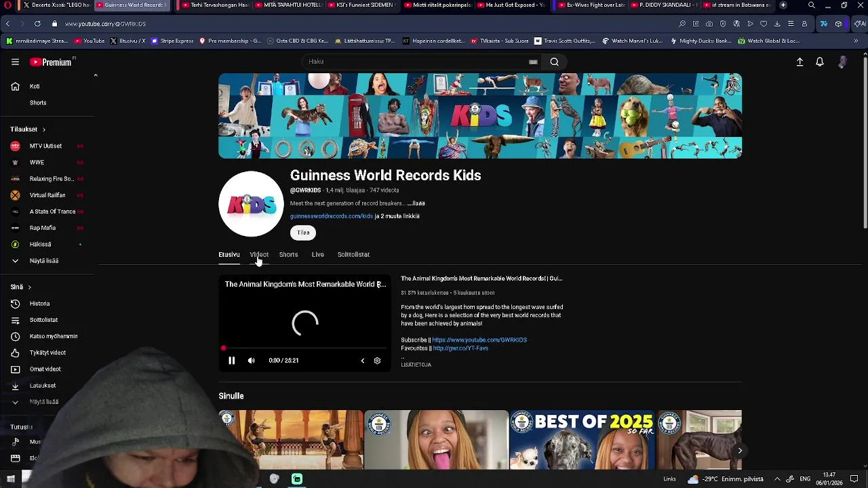The image size is (868, 488).
Task: Open the account avatar menu
Action: pos(842,62)
